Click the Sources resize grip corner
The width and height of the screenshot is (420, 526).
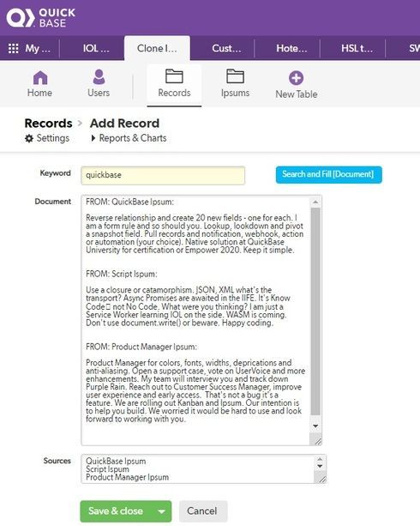321,478
